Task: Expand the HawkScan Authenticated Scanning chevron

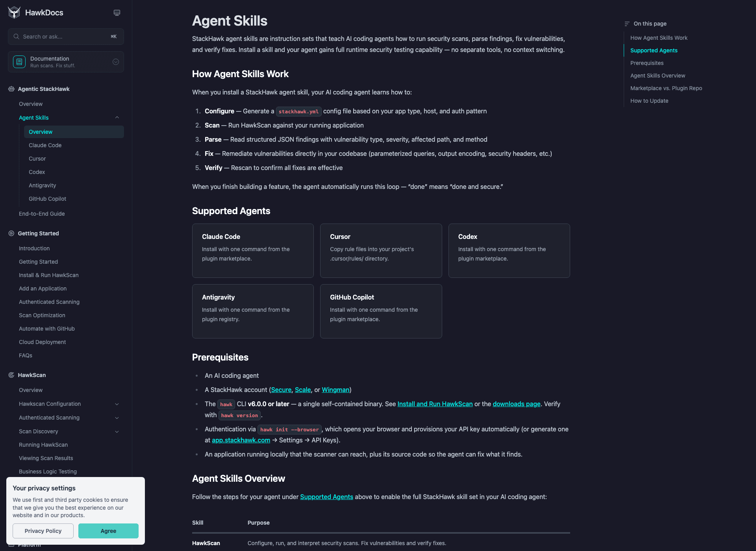Action: [x=117, y=418]
